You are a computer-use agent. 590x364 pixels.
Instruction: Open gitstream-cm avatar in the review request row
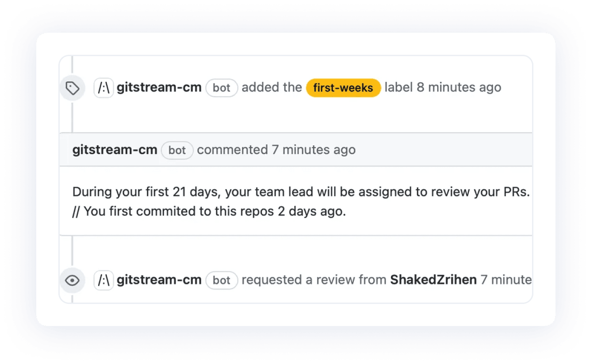tap(103, 280)
